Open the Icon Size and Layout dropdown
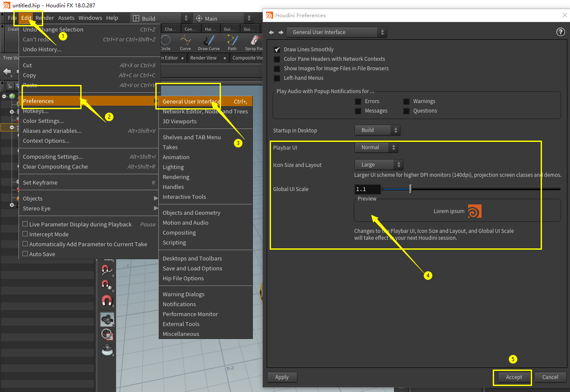This screenshot has height=392, width=570. [x=378, y=165]
